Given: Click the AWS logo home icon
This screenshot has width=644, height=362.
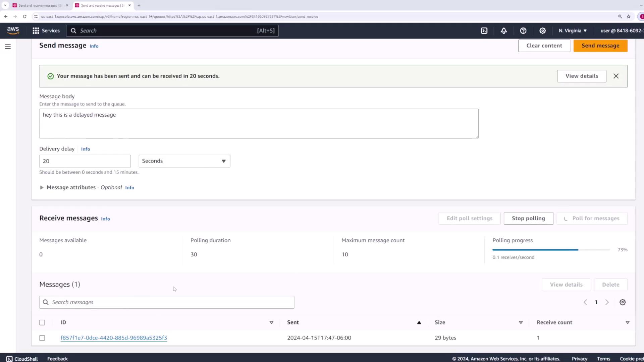Looking at the screenshot, I should click(x=13, y=31).
